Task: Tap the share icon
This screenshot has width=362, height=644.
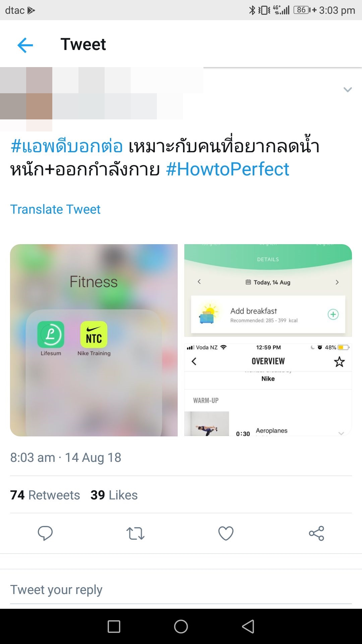Action: (x=316, y=533)
